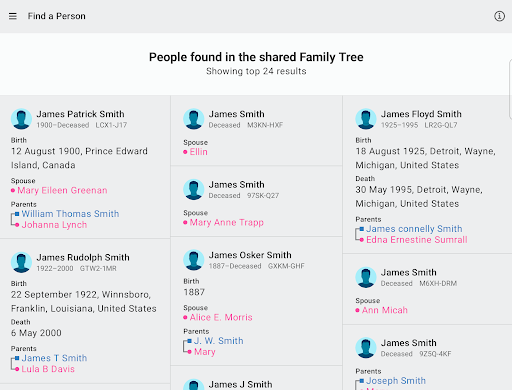The width and height of the screenshot is (512, 390).
Task: Click person ID M6XH-DRM
Action: point(438,283)
